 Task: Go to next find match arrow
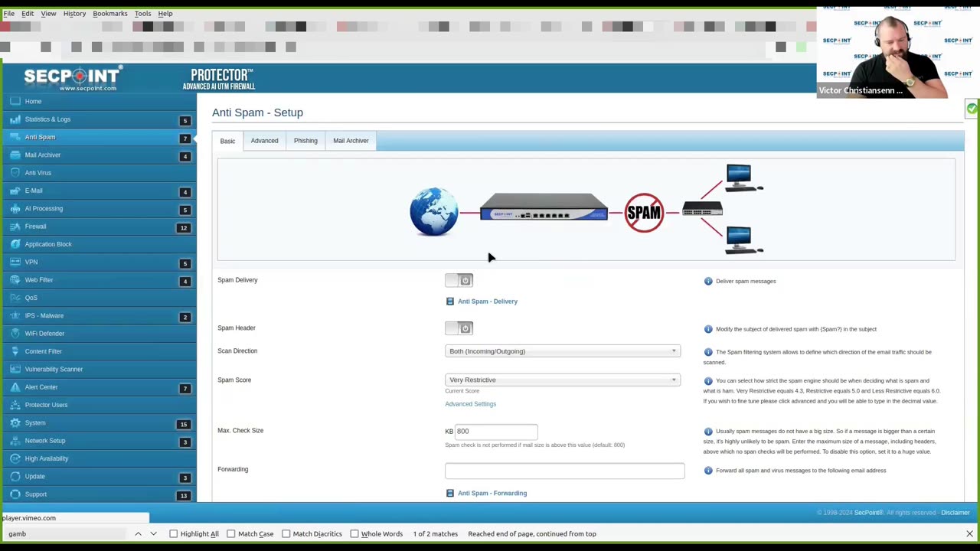coord(153,533)
